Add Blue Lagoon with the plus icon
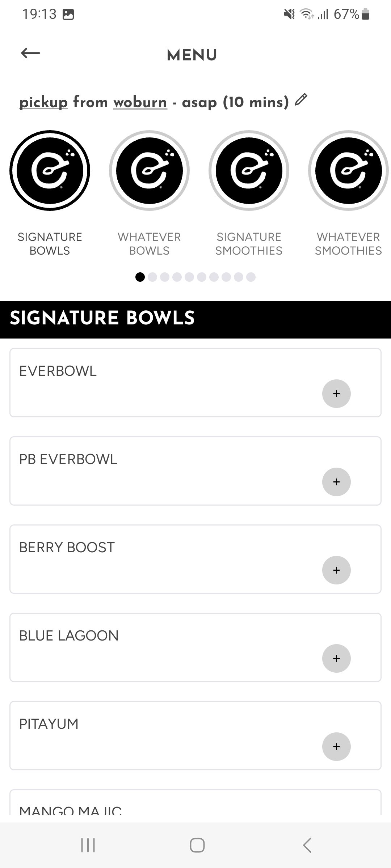391x868 pixels. point(336,658)
